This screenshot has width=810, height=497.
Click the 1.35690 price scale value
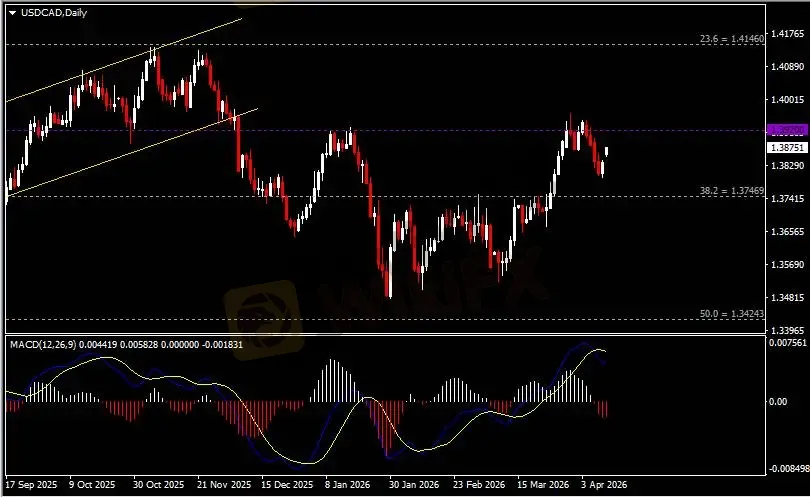pyautogui.click(x=787, y=265)
